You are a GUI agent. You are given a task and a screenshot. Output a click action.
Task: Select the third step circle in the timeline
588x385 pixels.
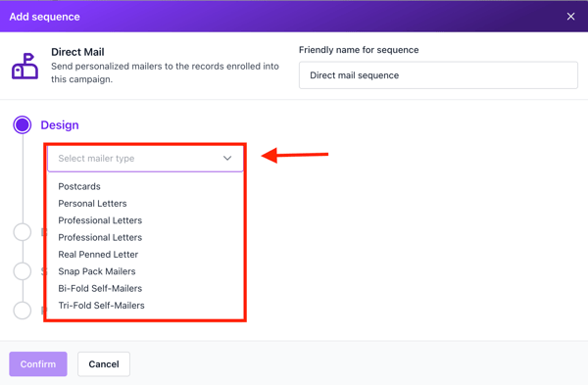[23, 271]
